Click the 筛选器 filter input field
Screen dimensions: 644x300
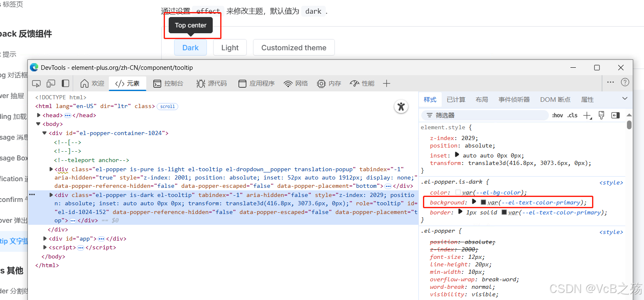484,115
